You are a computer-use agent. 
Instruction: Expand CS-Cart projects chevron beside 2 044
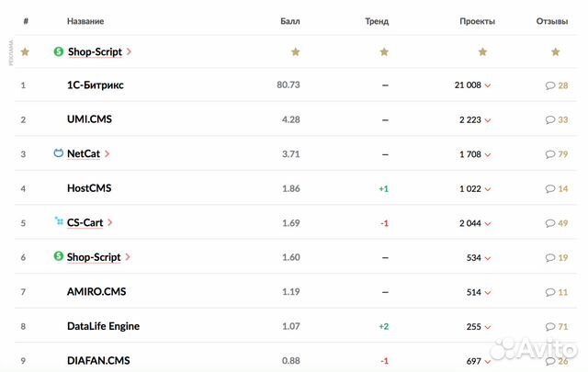488,224
